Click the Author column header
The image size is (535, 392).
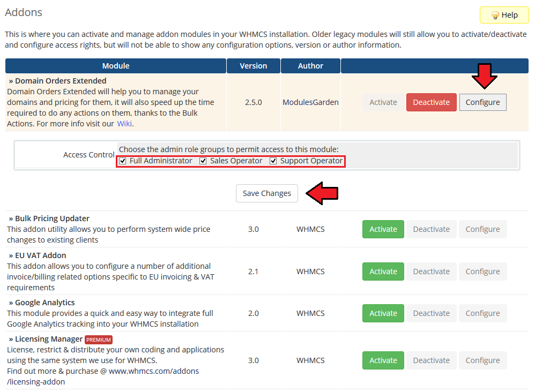[310, 66]
